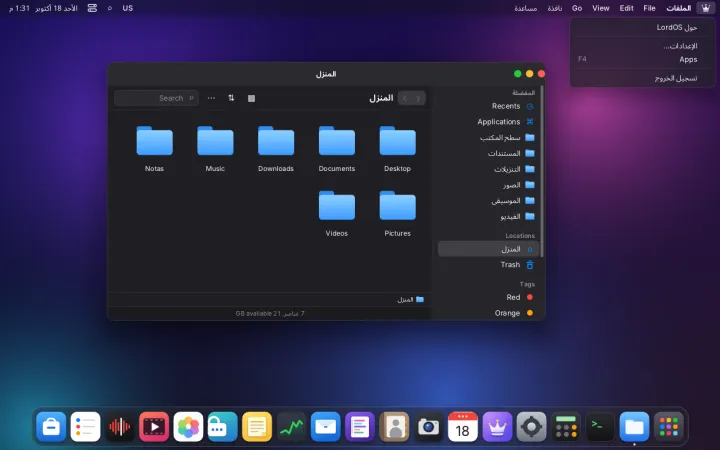This screenshot has height=450, width=720.
Task: Select the Videos folder
Action: pos(337,214)
